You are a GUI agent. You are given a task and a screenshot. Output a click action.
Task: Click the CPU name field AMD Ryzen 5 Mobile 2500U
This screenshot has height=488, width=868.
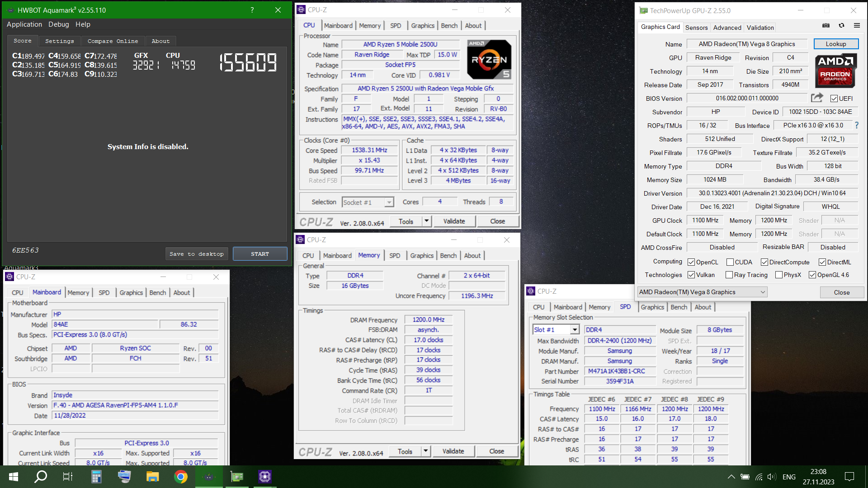tap(400, 44)
